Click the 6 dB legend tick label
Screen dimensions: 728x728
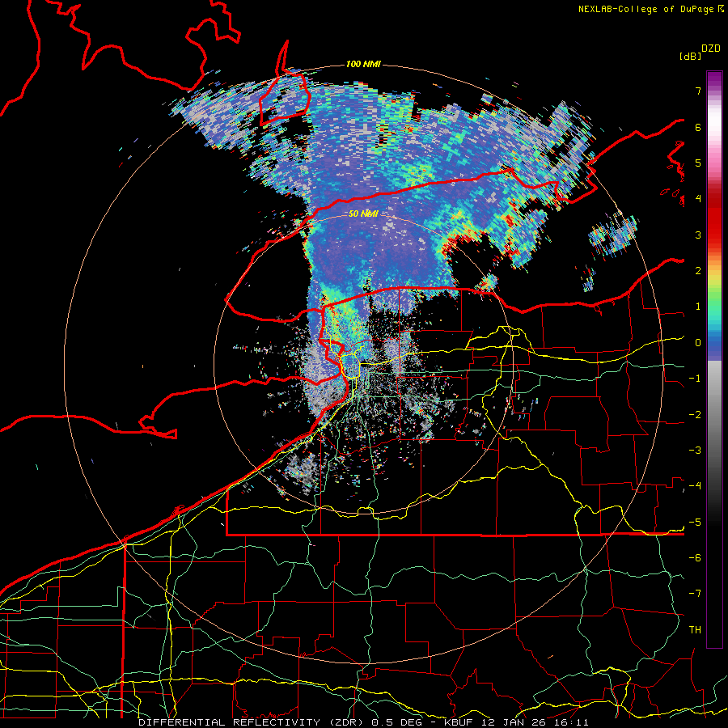tap(698, 127)
